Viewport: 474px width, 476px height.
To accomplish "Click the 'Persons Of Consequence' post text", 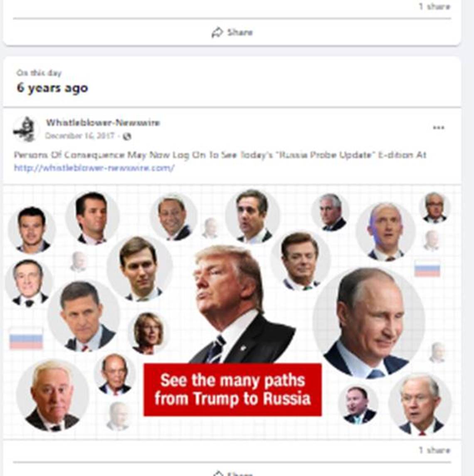I will 220,155.
